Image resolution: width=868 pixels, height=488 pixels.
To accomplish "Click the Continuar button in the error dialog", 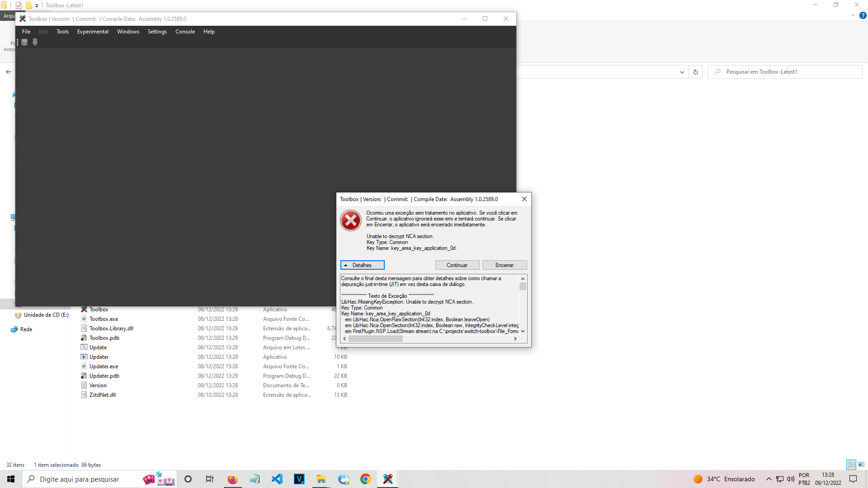I will point(457,265).
